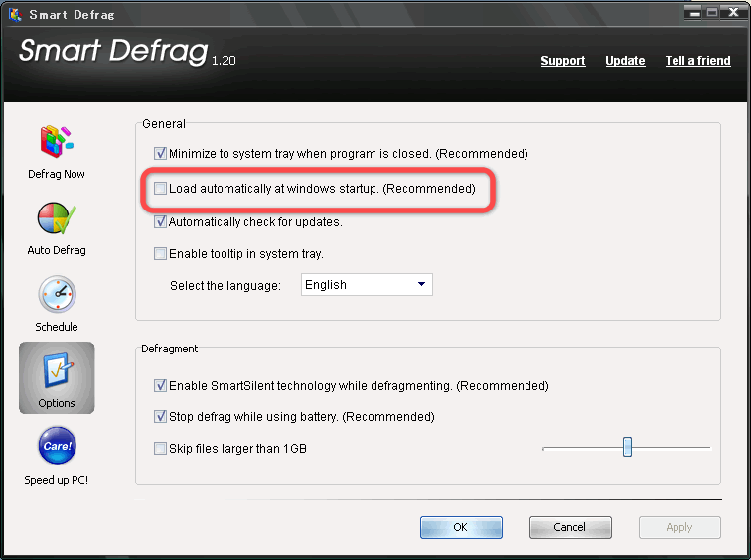Click the Select the language label

tap(225, 286)
